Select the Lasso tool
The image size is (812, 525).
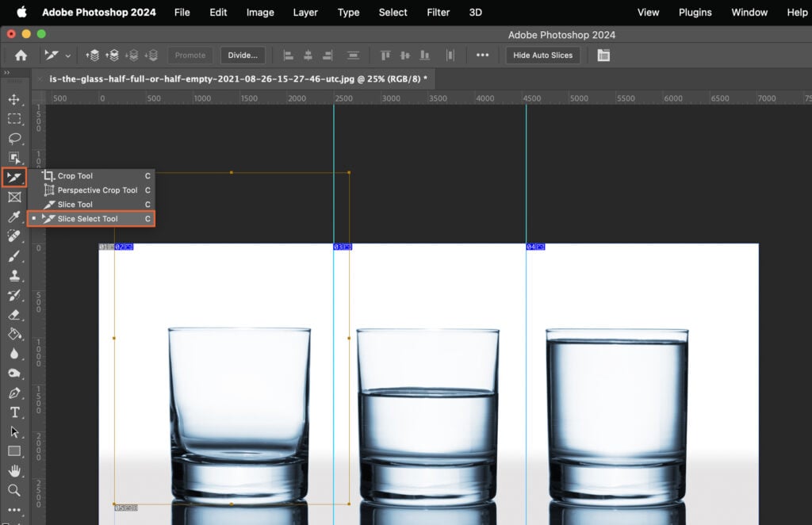tap(14, 139)
